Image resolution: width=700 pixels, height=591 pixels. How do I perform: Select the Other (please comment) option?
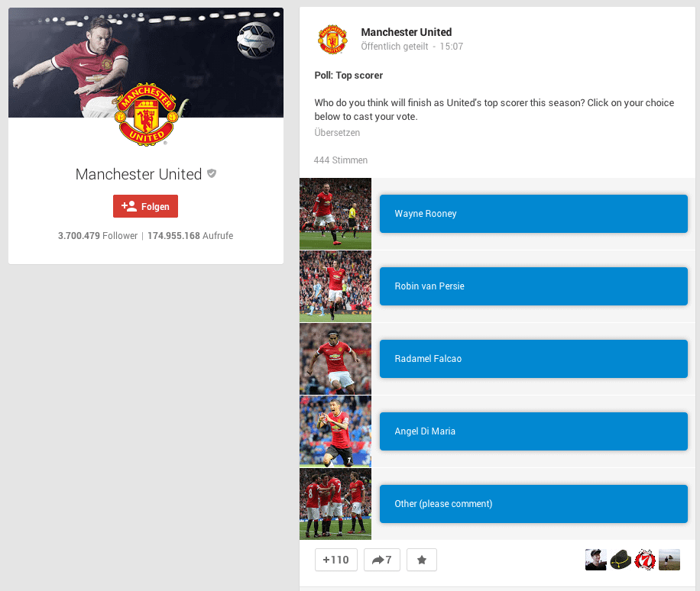(x=533, y=504)
